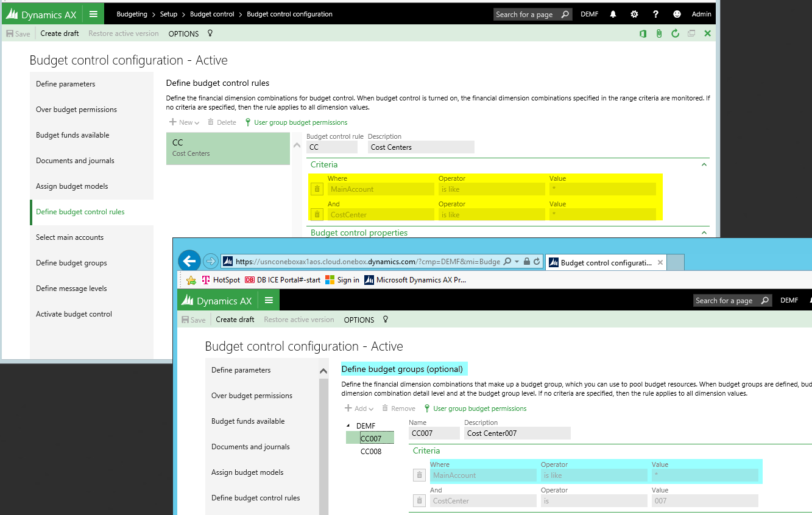Open in Microsoft Office icon
Viewport: 812px width, 515px height.
click(x=643, y=33)
